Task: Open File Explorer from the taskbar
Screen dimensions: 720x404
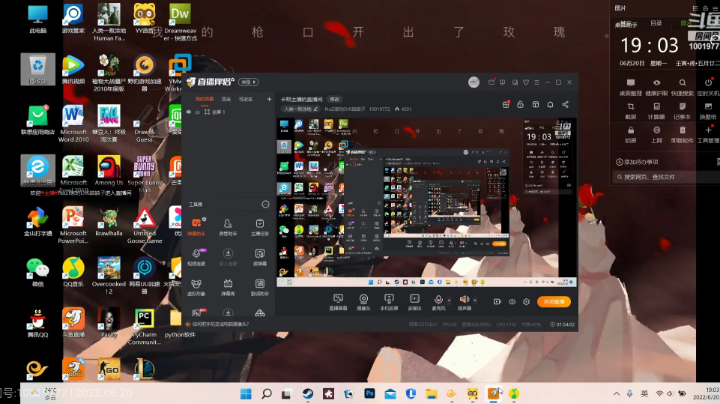Action: coord(431,393)
